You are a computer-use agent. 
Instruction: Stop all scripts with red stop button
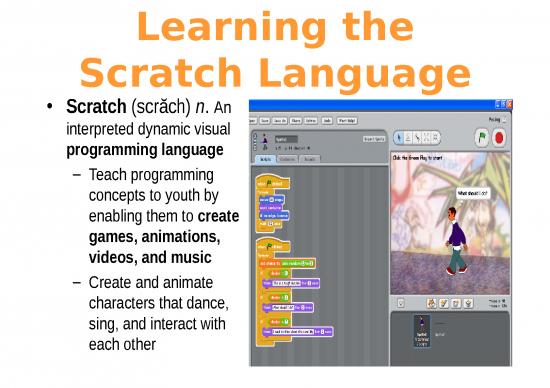tap(499, 138)
